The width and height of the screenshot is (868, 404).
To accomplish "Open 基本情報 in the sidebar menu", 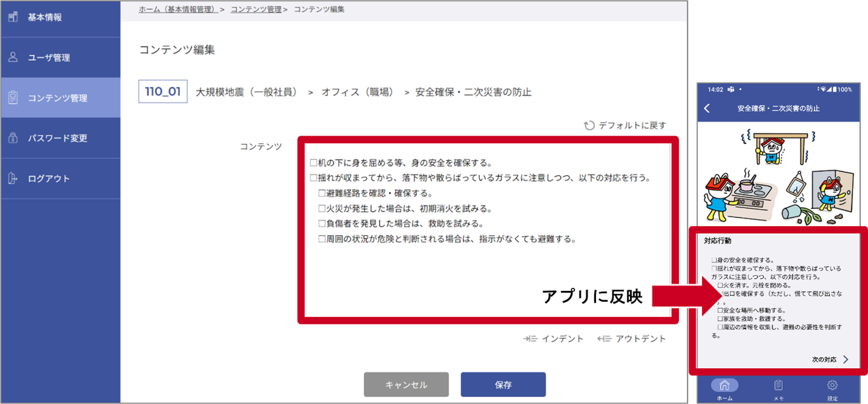I will click(x=60, y=17).
